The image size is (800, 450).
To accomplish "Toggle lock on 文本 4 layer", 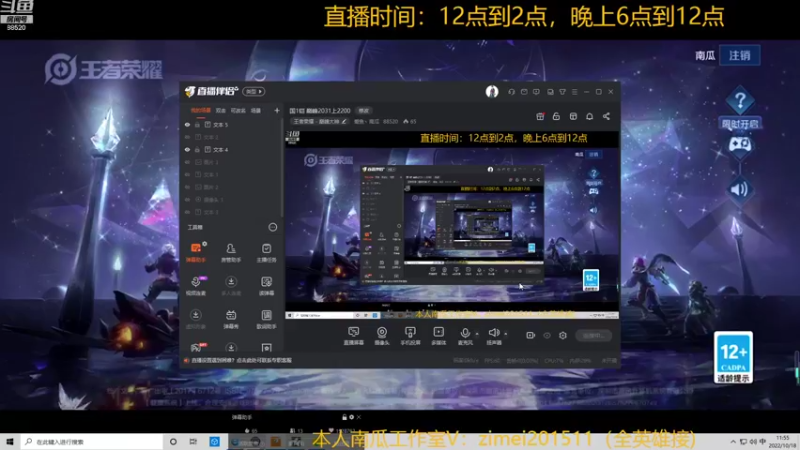I will [197, 149].
